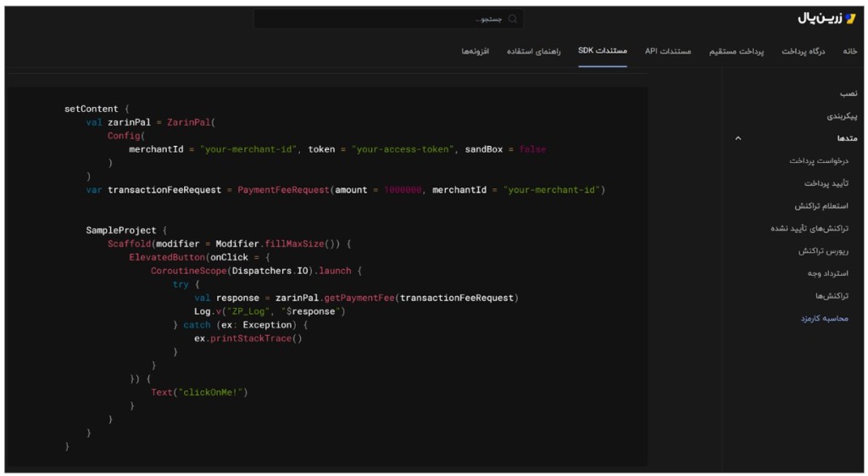Open استرداد وجه method page
This screenshot has width=868, height=476.
pyautogui.click(x=827, y=273)
